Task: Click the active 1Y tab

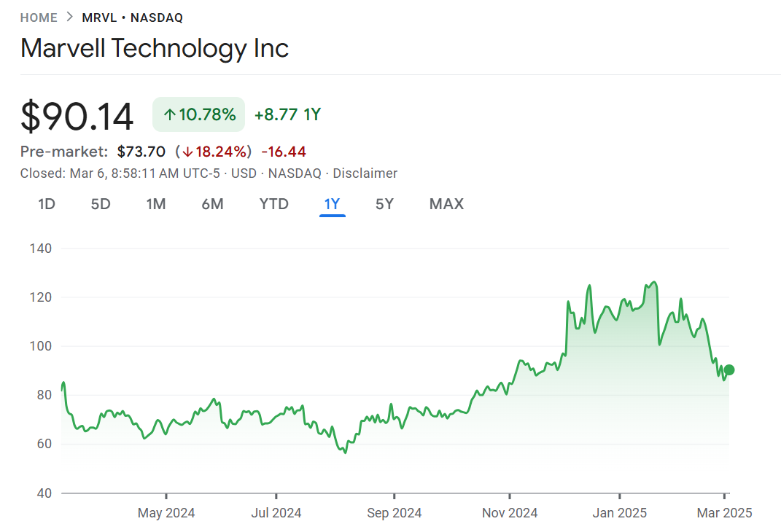Action: click(332, 204)
